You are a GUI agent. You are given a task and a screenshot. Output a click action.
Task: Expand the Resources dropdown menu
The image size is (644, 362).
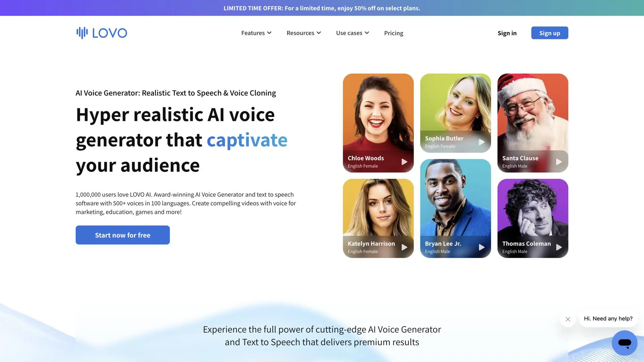304,33
